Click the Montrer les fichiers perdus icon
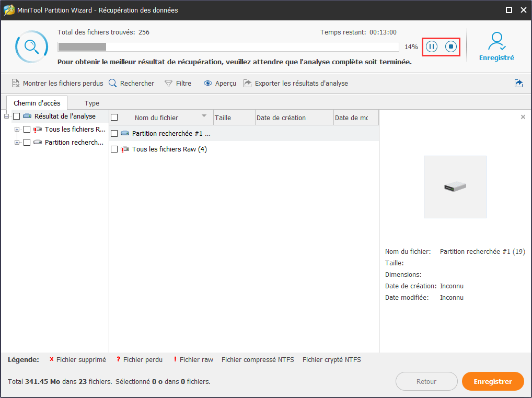Image resolution: width=532 pixels, height=398 pixels. 16,84
